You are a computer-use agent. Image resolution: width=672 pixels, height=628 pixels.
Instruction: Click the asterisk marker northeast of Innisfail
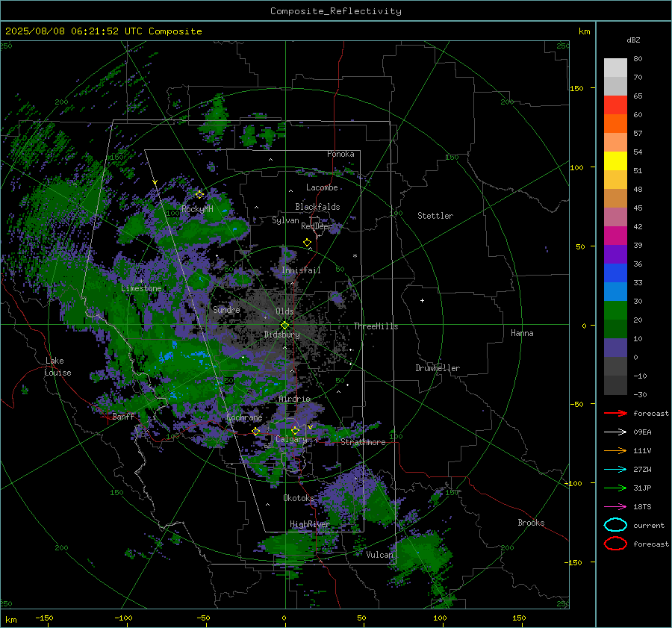click(355, 256)
